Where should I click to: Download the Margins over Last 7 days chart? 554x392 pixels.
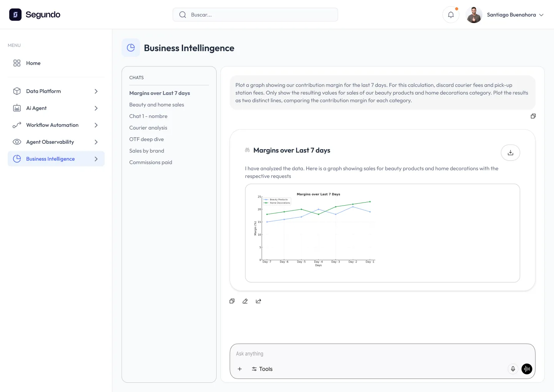(511, 153)
